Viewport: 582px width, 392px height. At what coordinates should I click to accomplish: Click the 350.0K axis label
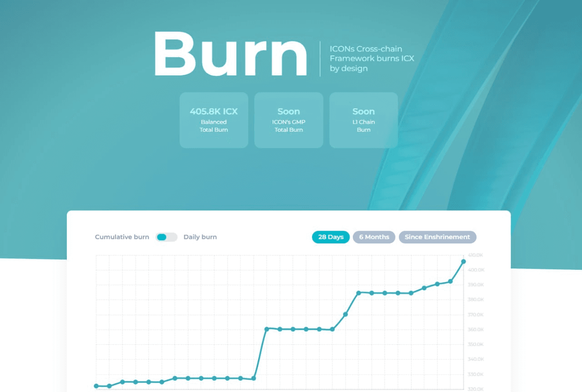click(476, 345)
